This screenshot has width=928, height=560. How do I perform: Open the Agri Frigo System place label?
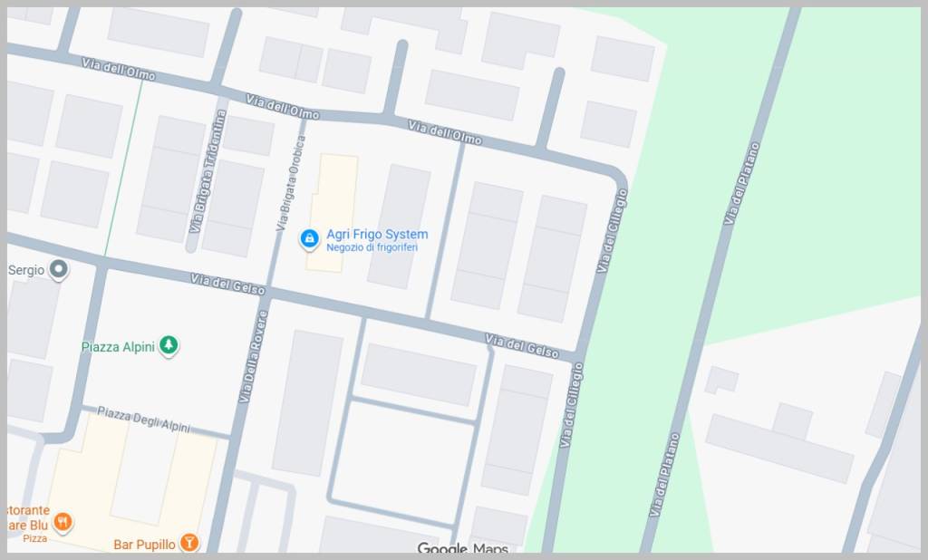pos(377,235)
